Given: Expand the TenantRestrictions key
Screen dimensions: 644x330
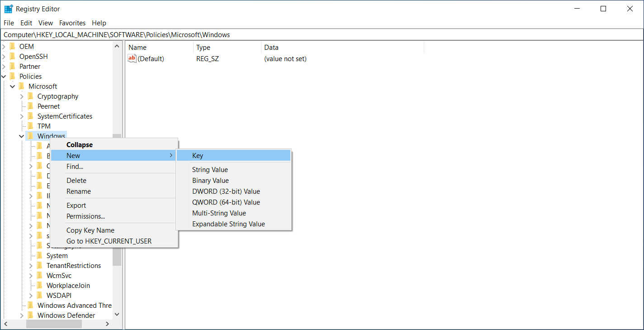Looking at the screenshot, I should [x=31, y=265].
